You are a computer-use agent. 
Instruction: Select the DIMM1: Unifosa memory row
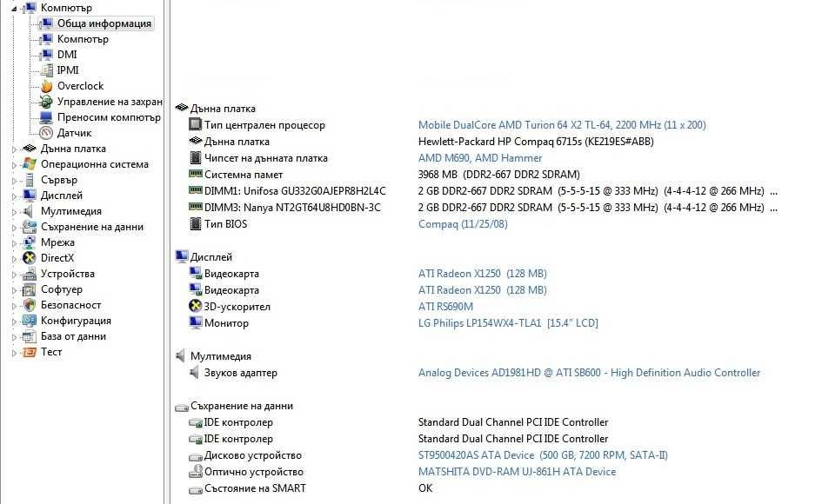point(295,191)
